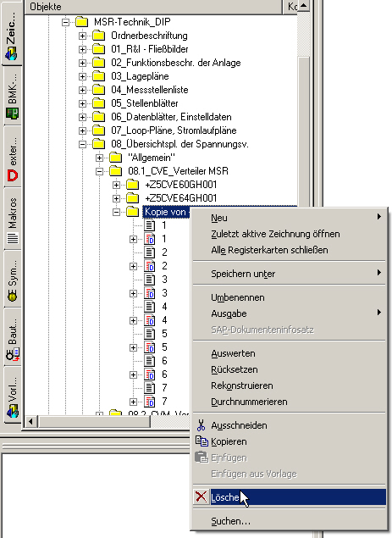Open the Makros sidebar tab
Screen dimensions: 392x538
click(13, 220)
